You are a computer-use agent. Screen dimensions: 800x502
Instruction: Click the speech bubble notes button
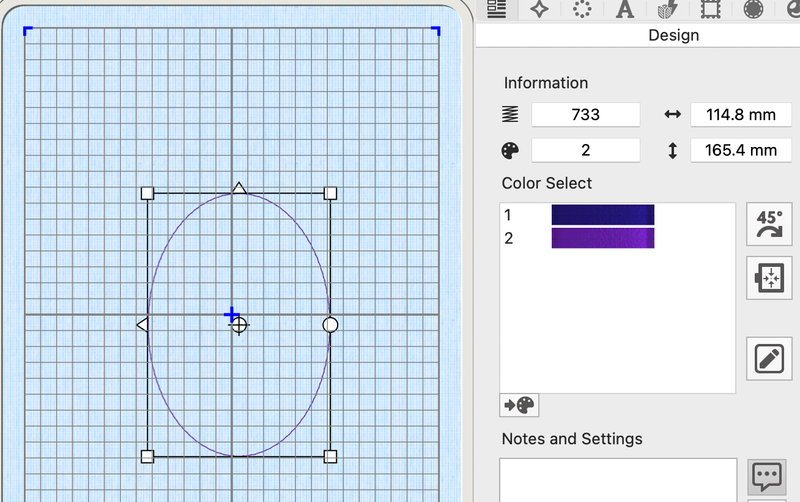(x=767, y=477)
